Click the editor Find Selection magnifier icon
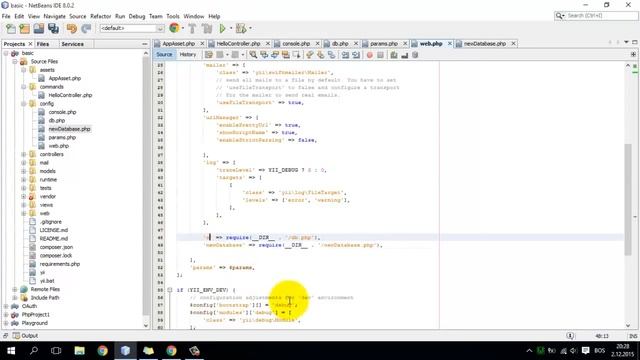The image size is (640, 360). [253, 55]
